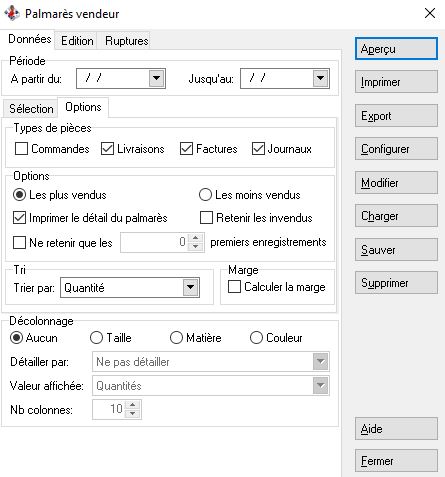
Task: Increase the premiers enregistrements spinner value
Action: [195, 238]
